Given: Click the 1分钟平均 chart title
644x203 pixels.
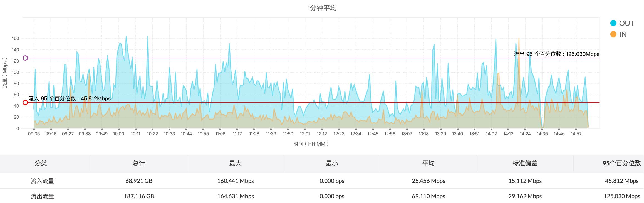Looking at the screenshot, I should point(322,8).
